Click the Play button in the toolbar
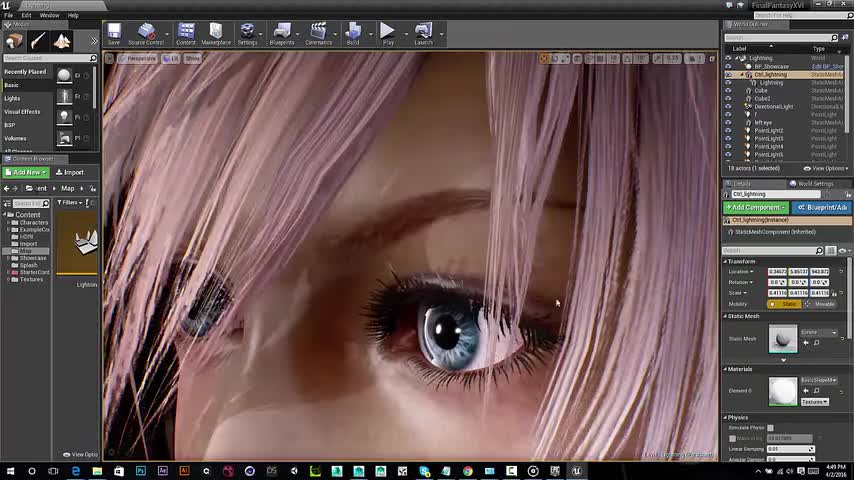Viewport: 854px width, 480px height. click(388, 34)
